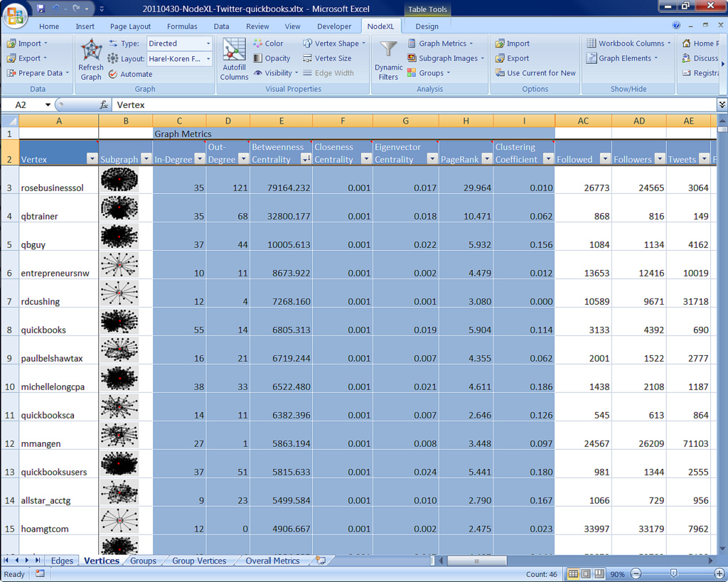
Task: Switch to the Groups worksheet tab
Action: pos(143,561)
